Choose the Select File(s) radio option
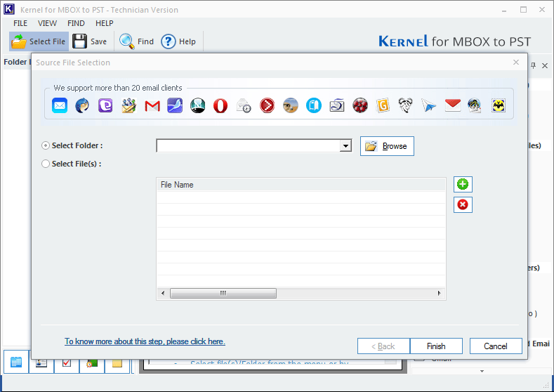This screenshot has width=554, height=392. coord(46,164)
